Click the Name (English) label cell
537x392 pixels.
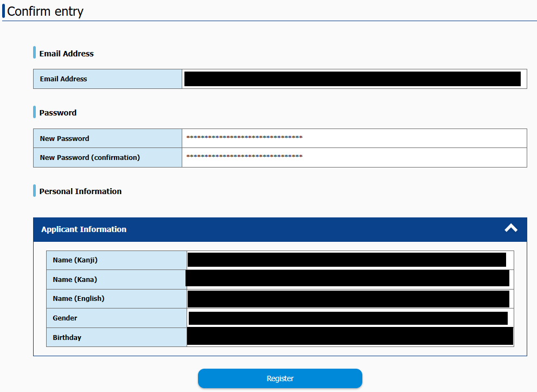point(79,299)
